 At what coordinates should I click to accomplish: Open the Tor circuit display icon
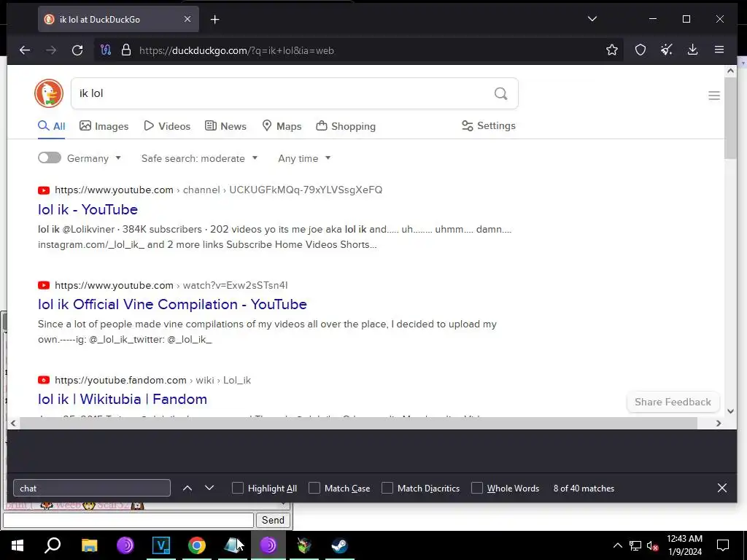(x=106, y=50)
